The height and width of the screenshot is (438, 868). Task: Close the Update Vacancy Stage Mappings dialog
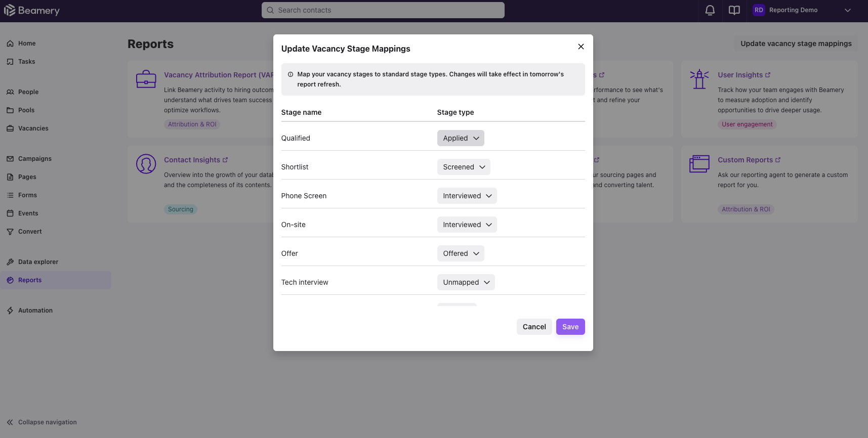pos(581,47)
